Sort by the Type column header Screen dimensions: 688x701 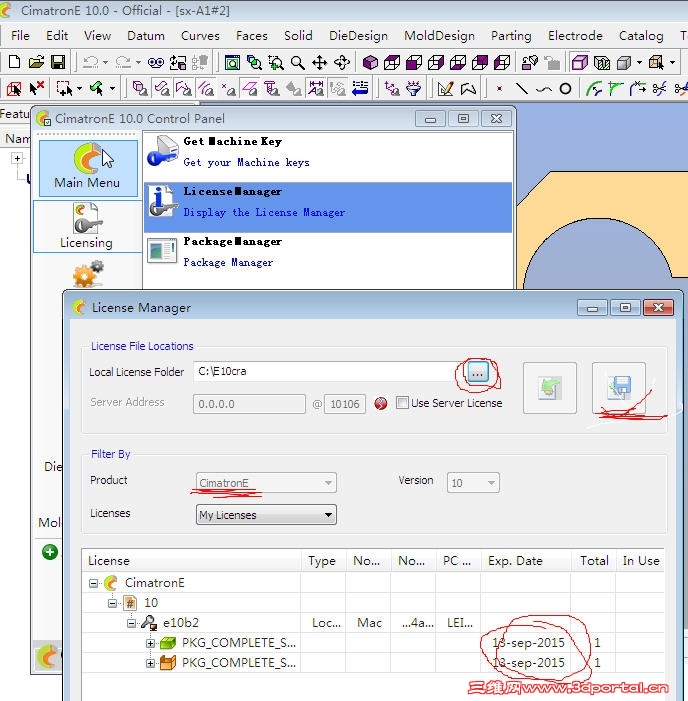tap(323, 561)
